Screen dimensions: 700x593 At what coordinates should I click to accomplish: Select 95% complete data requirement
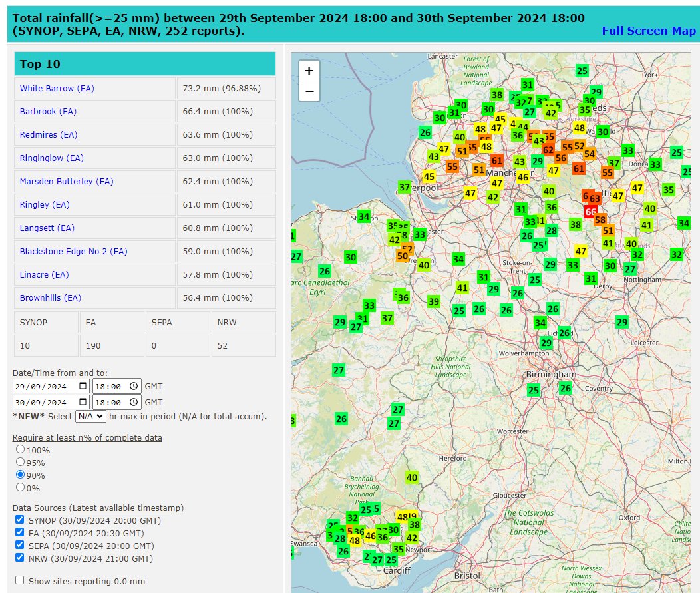point(20,462)
